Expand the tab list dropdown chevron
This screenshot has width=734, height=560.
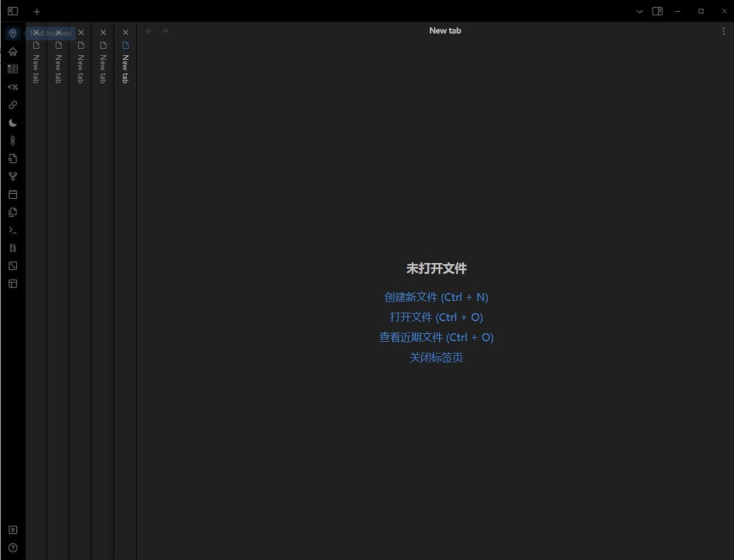coord(639,11)
